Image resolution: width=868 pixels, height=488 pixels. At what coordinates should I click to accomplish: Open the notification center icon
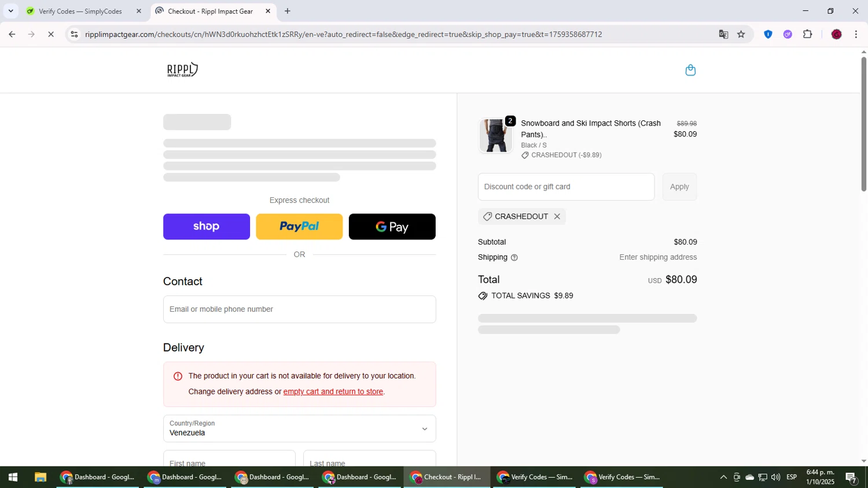(851, 478)
